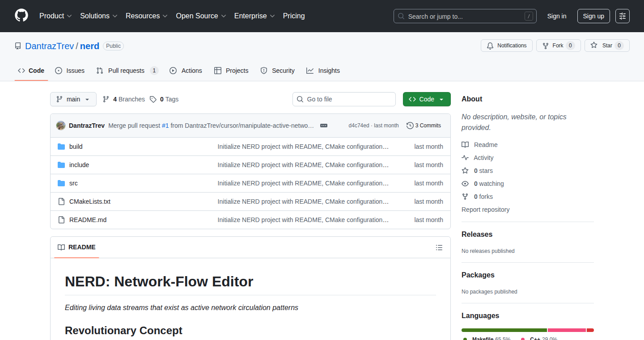Screen dimensions: 644x340
Task: Click the build folder icon
Action: 61,147
